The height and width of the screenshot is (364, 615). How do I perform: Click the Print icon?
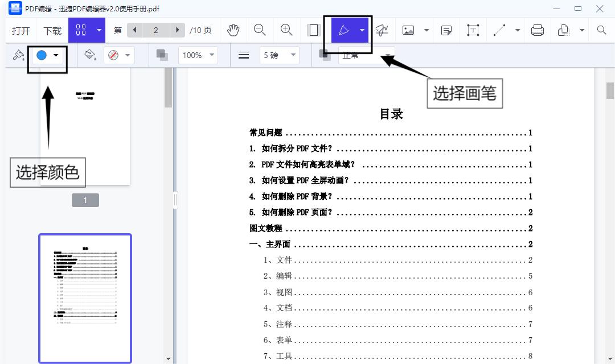(537, 30)
